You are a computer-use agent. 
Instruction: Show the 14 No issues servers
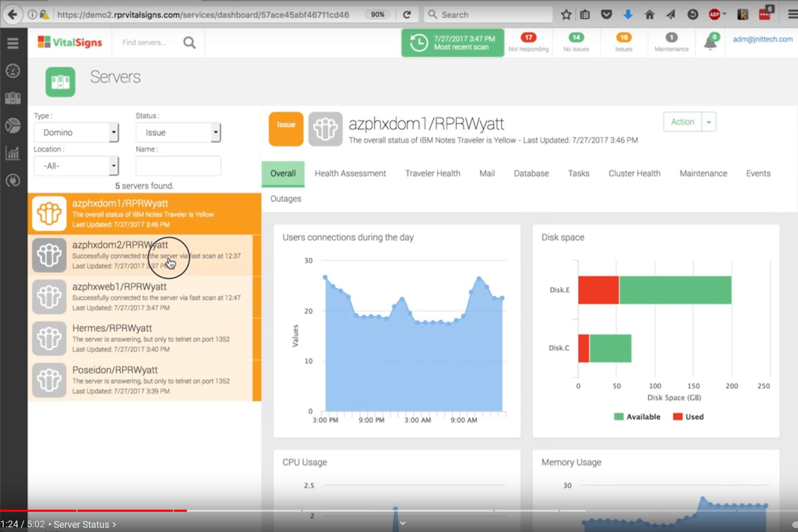click(576, 42)
